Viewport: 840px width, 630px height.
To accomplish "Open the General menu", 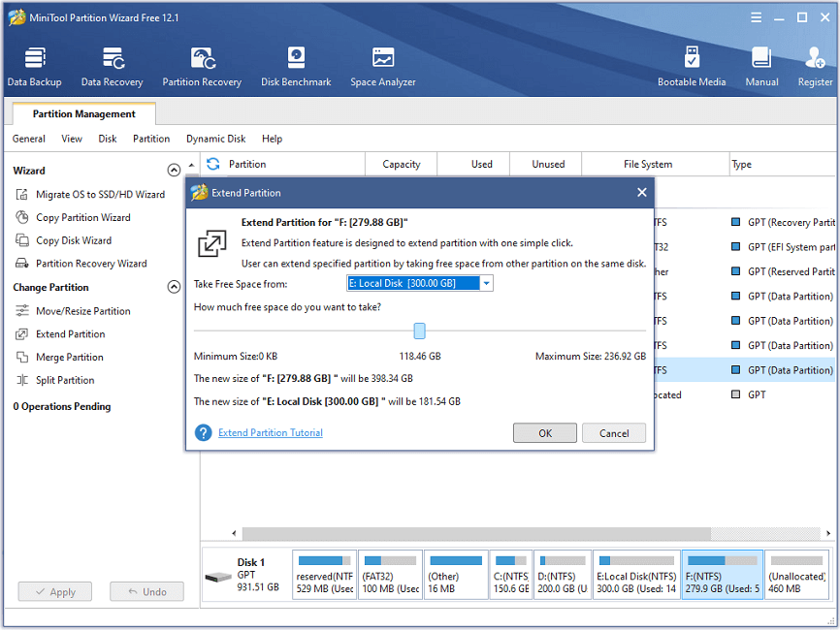I will tap(29, 139).
